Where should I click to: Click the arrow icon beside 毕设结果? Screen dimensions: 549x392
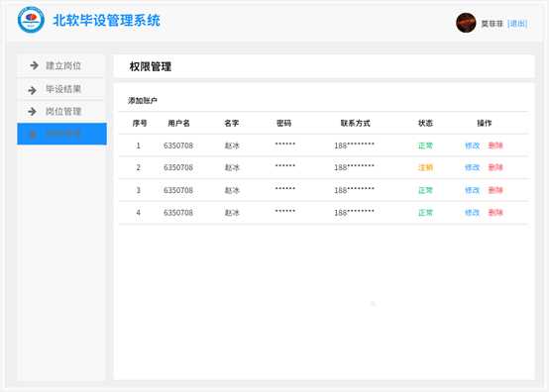click(33, 90)
